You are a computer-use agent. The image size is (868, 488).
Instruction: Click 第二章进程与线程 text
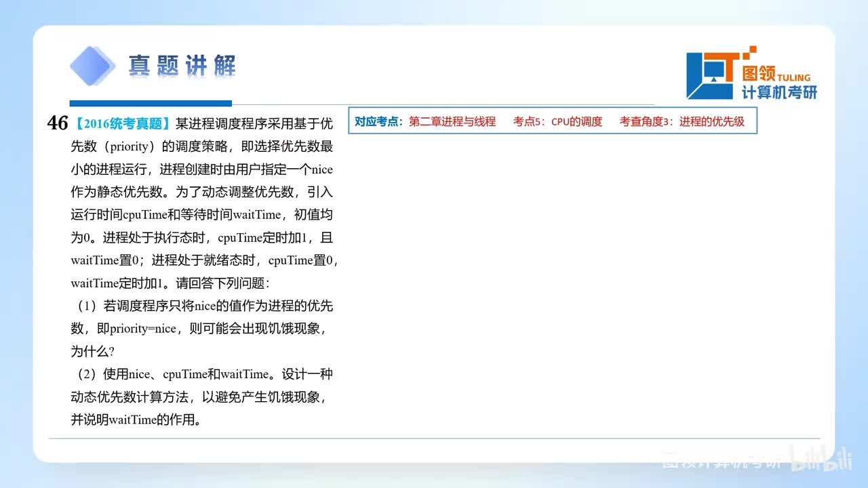452,122
